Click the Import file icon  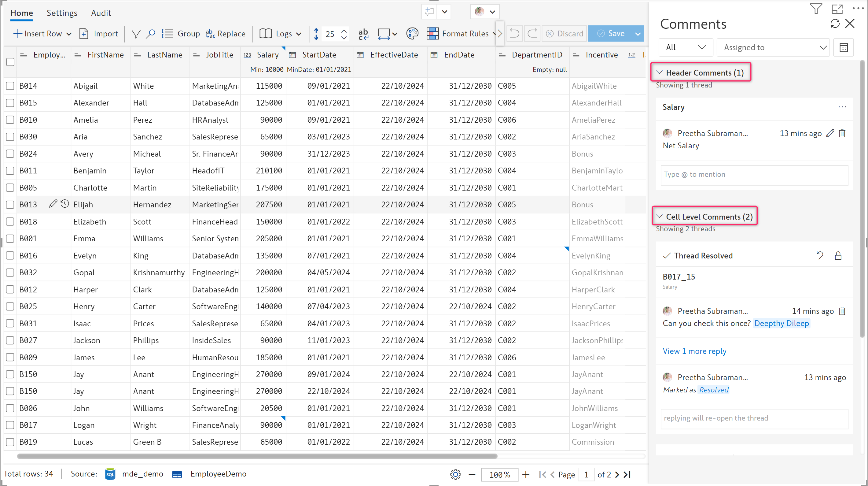pyautogui.click(x=84, y=34)
